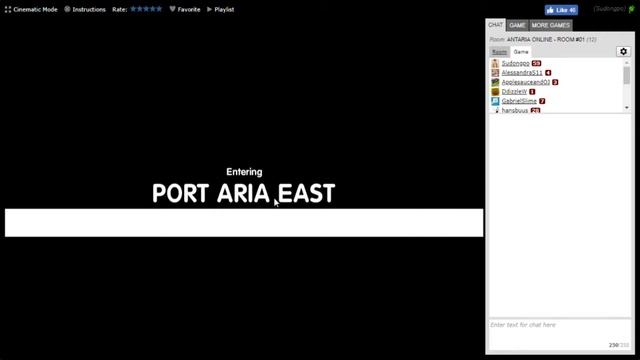Image resolution: width=640 pixels, height=360 pixels.
Task: Rate the game five stars
Action: pos(159,9)
